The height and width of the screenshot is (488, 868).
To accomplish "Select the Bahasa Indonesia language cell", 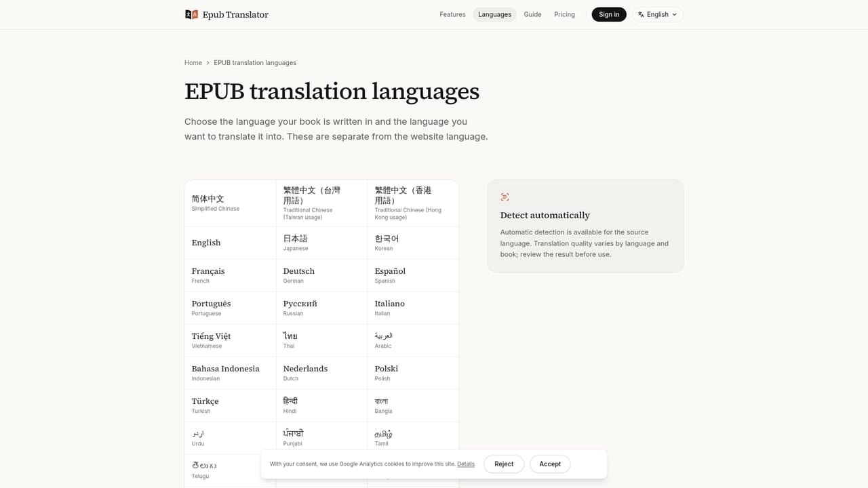I will point(230,373).
